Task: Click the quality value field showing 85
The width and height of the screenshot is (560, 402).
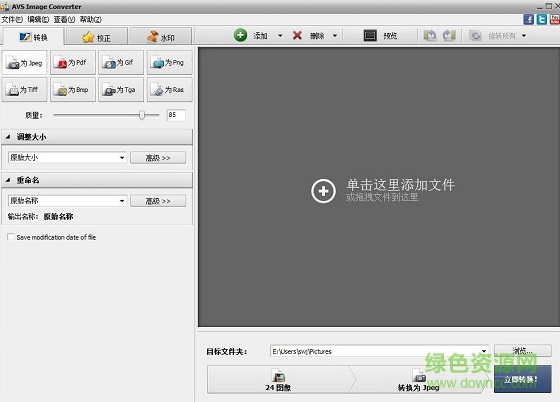Action: pyautogui.click(x=176, y=115)
